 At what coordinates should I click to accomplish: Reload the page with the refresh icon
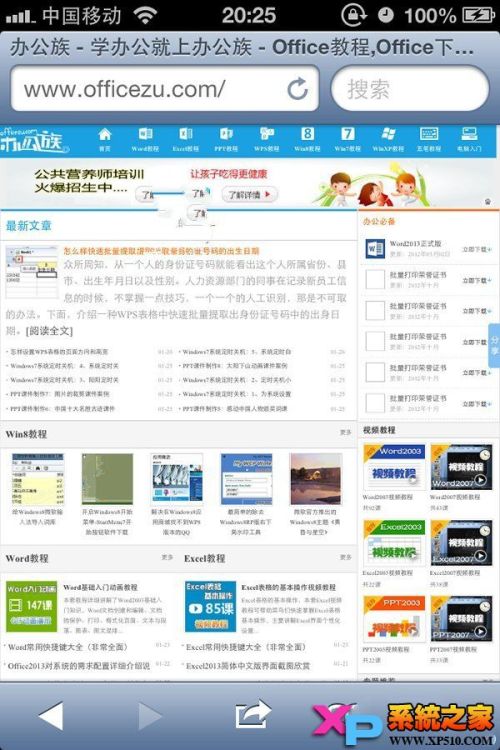pyautogui.click(x=297, y=89)
